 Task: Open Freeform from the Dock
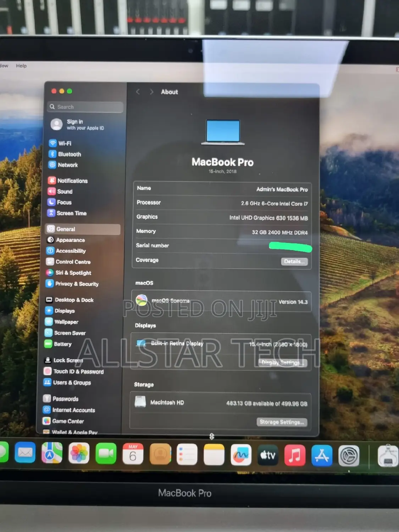pos(241,455)
